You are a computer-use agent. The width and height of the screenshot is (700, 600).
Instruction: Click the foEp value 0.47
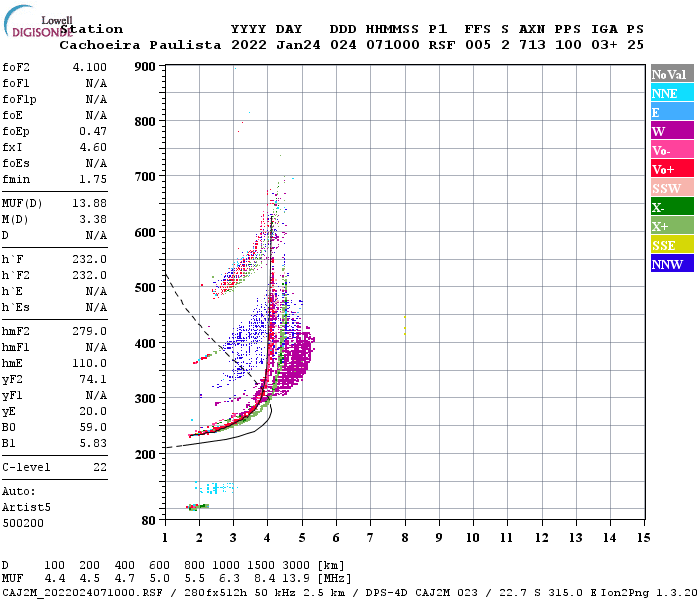pyautogui.click(x=93, y=131)
